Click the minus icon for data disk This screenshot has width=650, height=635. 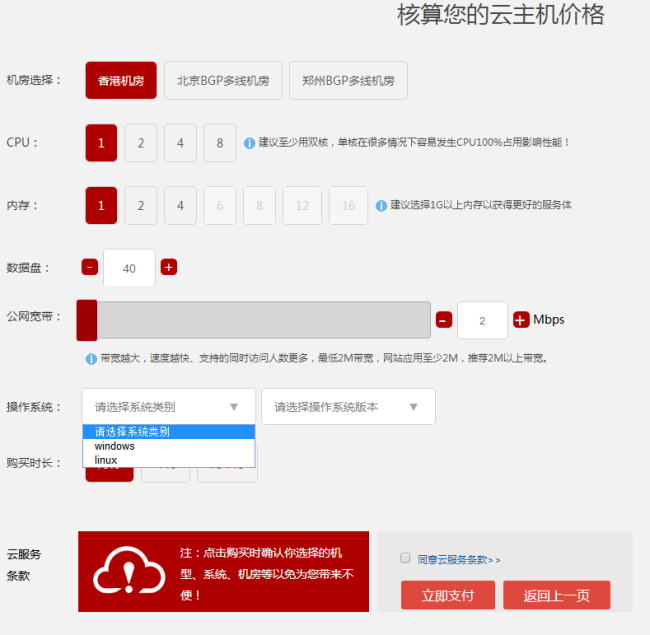pyautogui.click(x=90, y=267)
